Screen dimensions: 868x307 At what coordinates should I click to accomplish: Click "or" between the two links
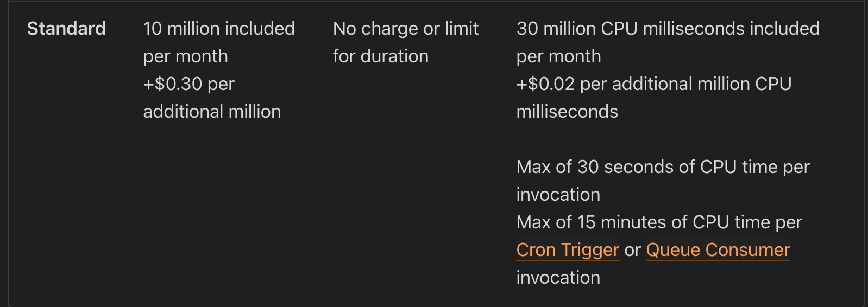coord(632,250)
